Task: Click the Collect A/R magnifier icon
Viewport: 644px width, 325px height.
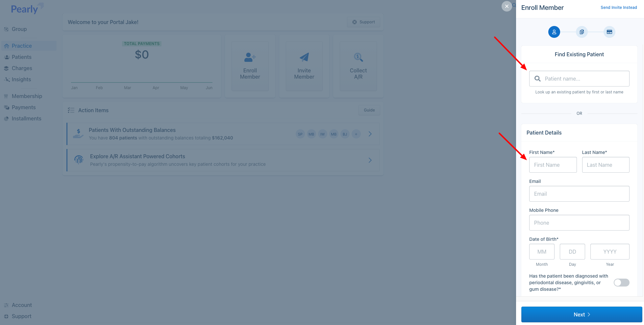Action: click(x=358, y=57)
